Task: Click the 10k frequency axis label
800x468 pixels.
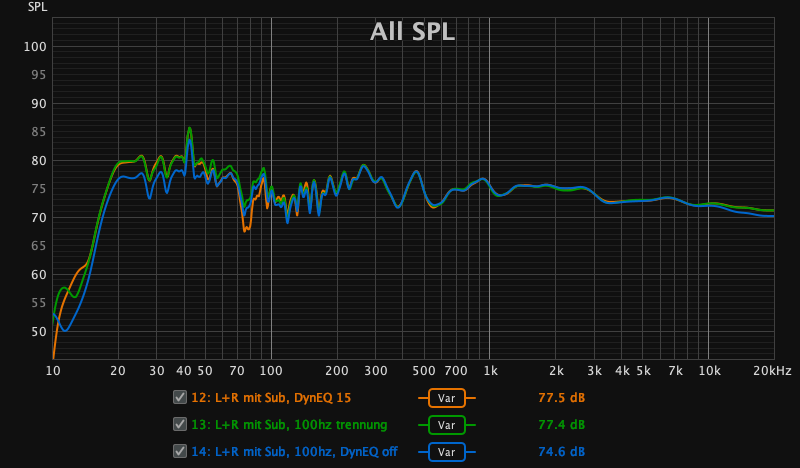Action: tap(708, 370)
